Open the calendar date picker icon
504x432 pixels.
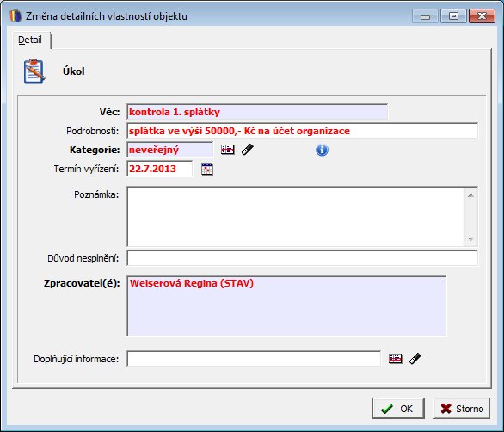pyautogui.click(x=207, y=169)
